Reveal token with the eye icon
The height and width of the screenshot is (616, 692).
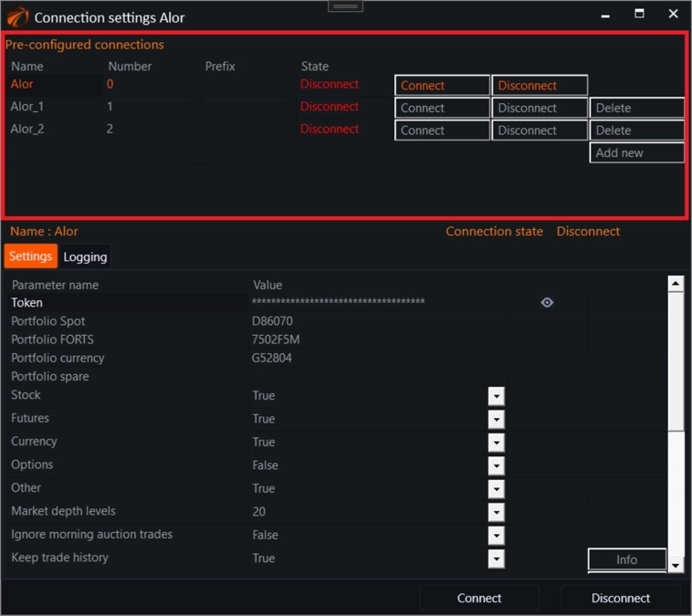tap(547, 303)
